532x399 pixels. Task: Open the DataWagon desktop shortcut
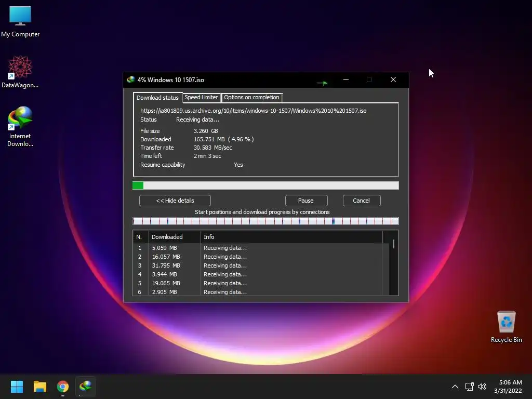click(20, 72)
